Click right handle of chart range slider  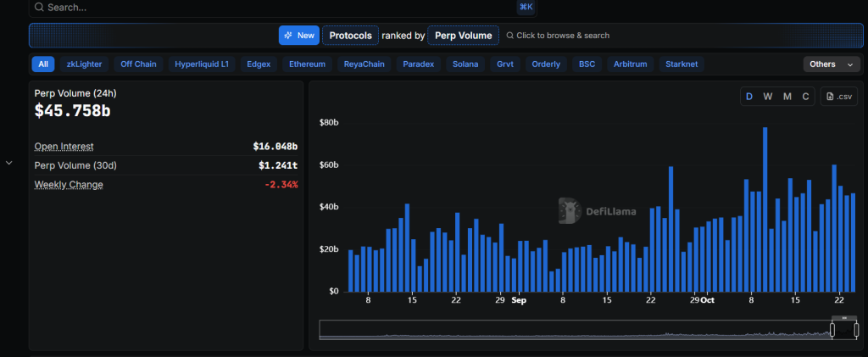coord(856,329)
